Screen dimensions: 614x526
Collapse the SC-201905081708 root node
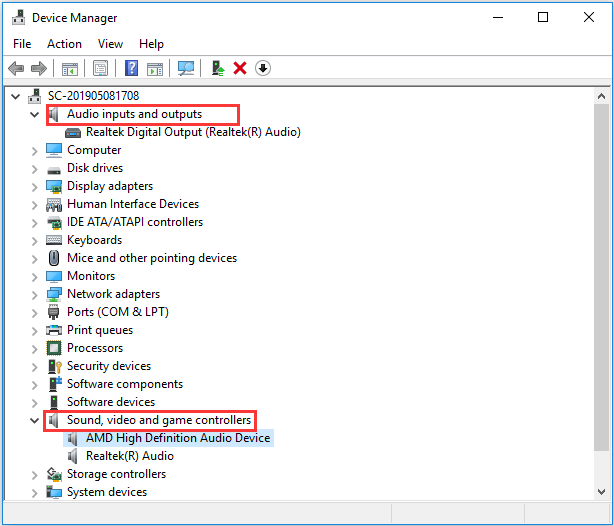click(x=16, y=96)
